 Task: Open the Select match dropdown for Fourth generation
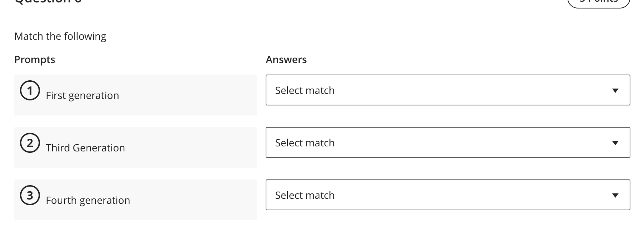point(447,195)
